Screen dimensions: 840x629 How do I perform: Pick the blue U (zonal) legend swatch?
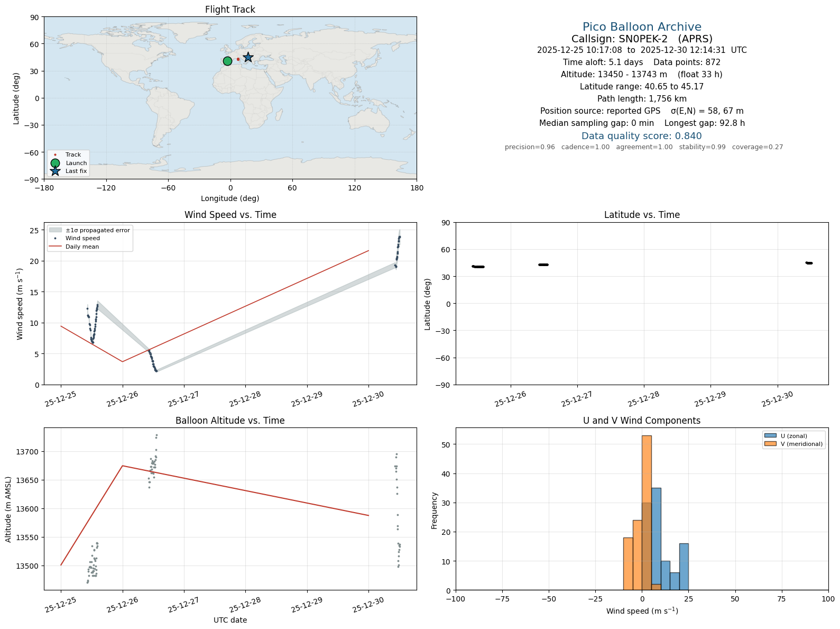(x=770, y=436)
